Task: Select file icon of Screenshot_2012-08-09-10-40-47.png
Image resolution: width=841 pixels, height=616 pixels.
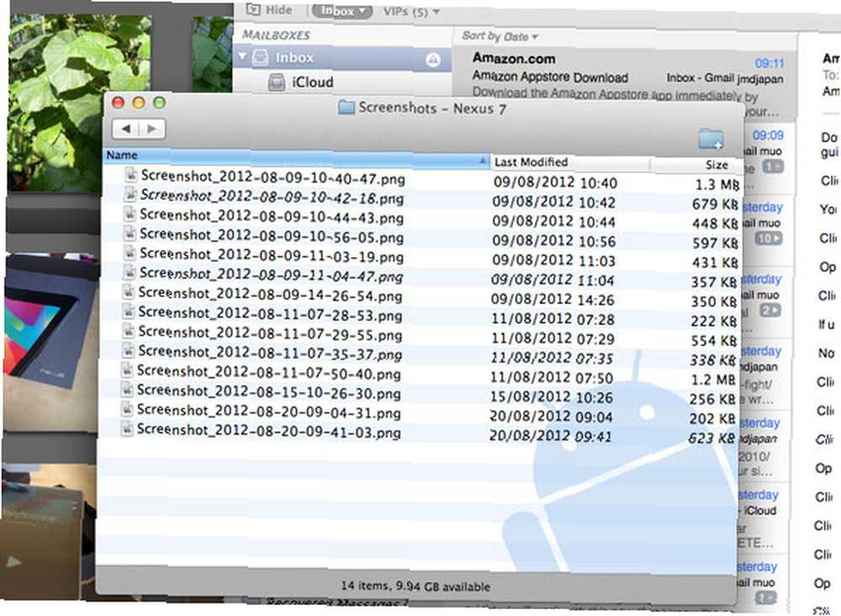Action: coord(130,175)
